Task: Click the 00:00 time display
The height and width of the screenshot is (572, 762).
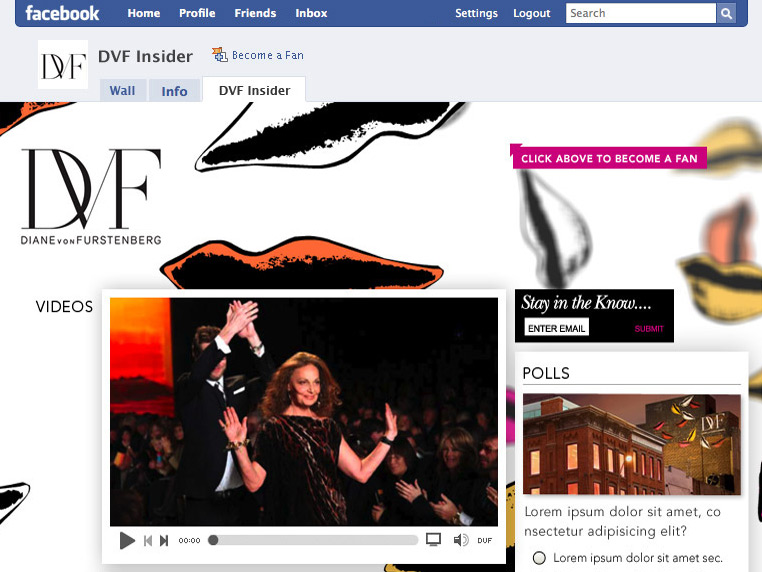Action: (x=189, y=540)
